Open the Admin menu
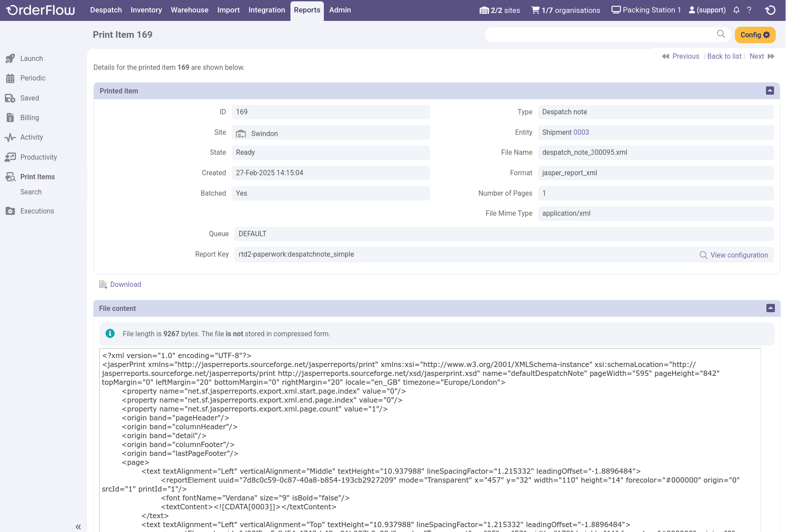The image size is (786, 532). [340, 10]
